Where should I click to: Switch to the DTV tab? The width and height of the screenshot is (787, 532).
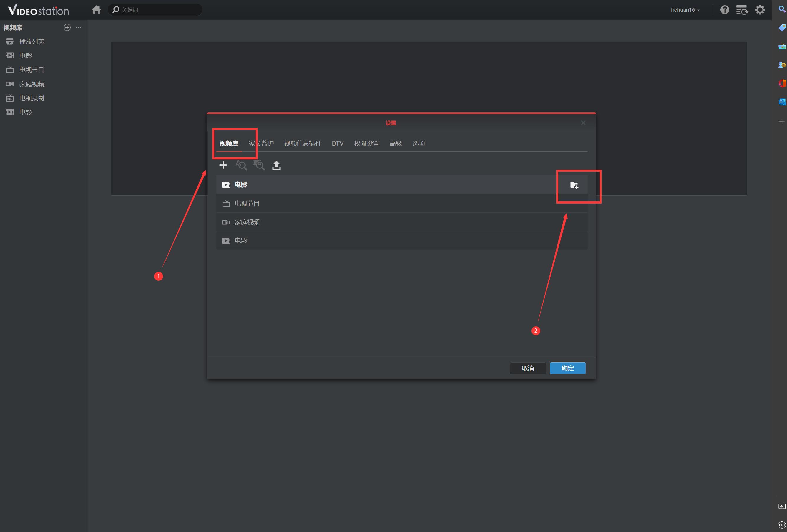pyautogui.click(x=337, y=143)
